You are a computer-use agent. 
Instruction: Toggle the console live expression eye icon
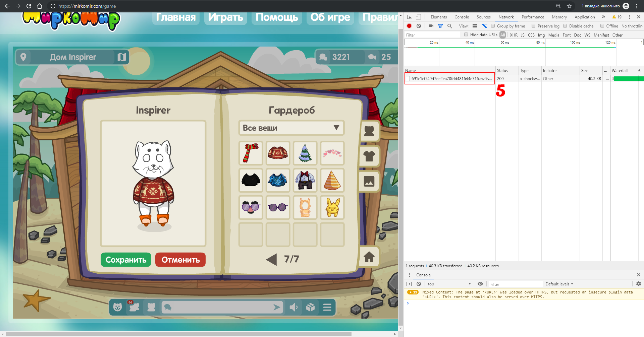pyautogui.click(x=480, y=284)
